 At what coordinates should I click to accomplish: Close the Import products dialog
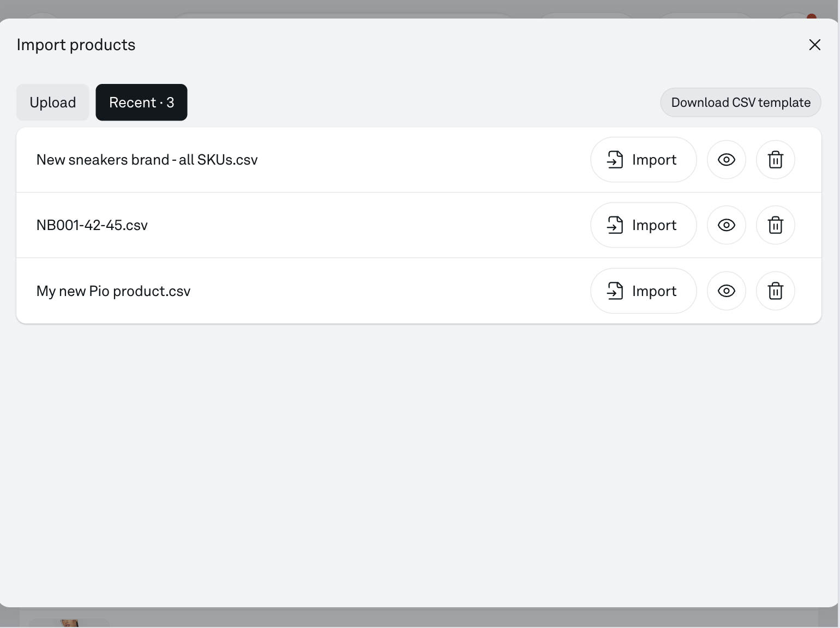(814, 45)
